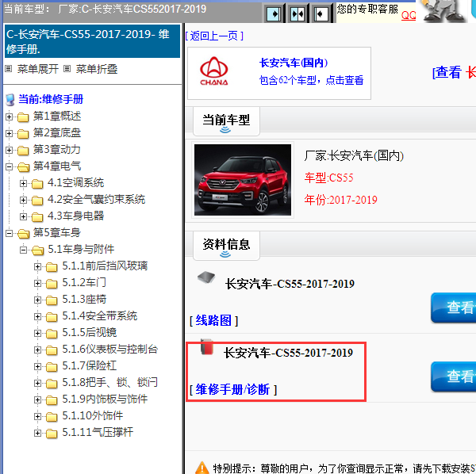The image size is (476, 474).
Task: Click the CHANA Changan logo
Action: pos(213,71)
